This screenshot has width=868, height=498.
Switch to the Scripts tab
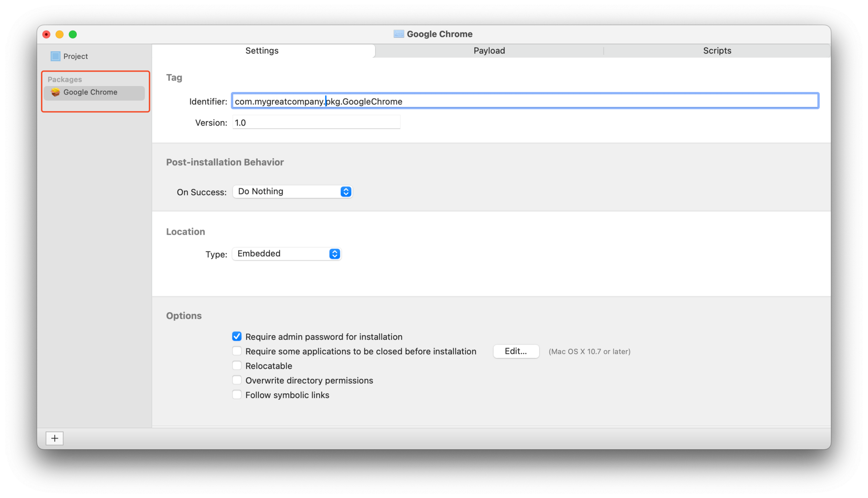(x=717, y=51)
